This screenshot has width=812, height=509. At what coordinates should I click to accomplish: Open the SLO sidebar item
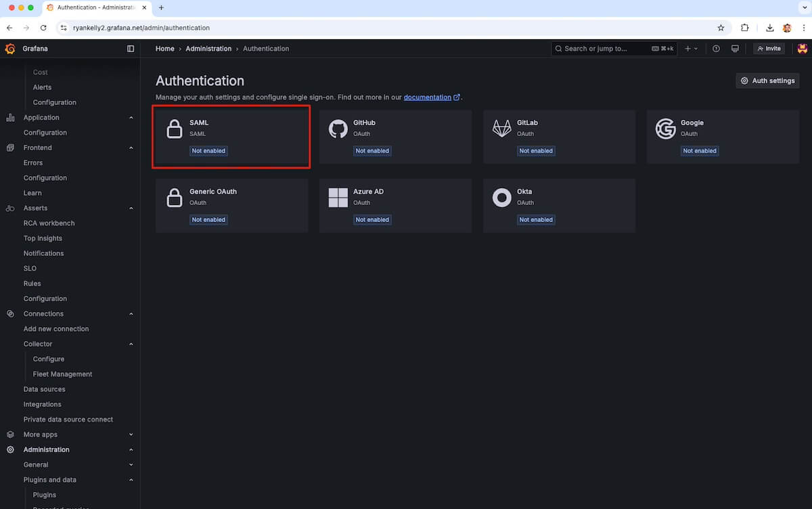[x=30, y=269]
